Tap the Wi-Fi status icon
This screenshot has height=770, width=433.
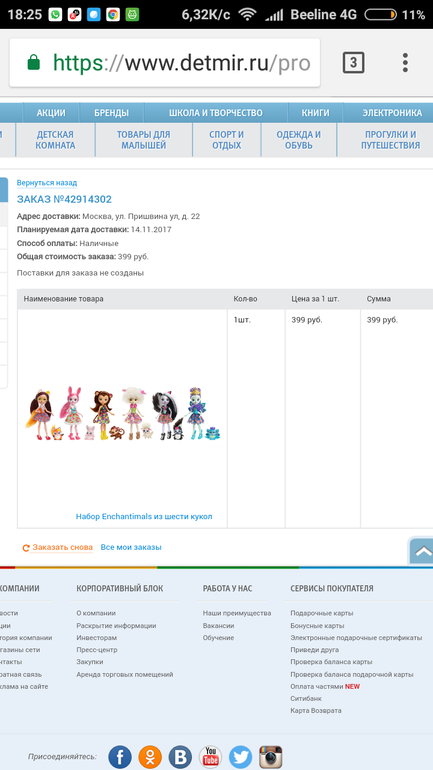247,15
